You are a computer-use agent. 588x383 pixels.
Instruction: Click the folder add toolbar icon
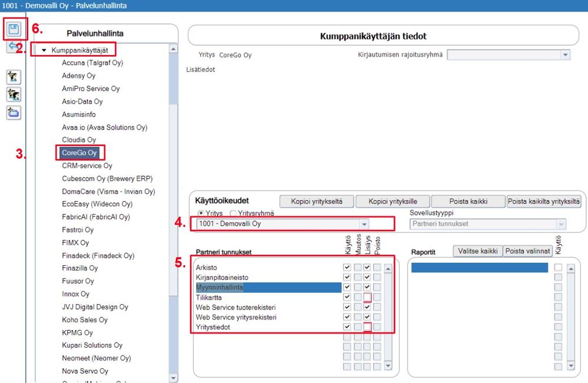14,112
